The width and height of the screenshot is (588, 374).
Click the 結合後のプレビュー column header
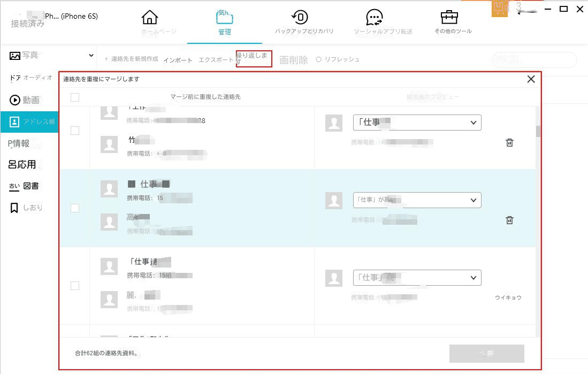433,97
